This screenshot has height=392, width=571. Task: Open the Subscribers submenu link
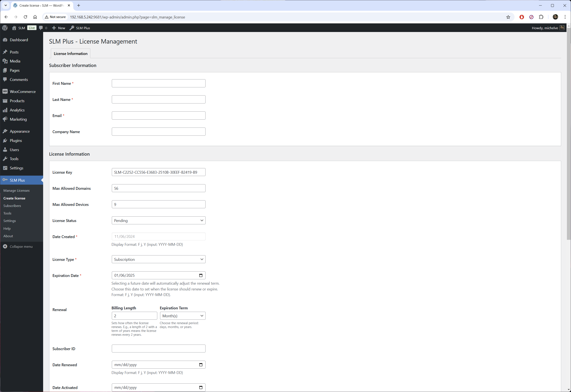click(x=12, y=206)
